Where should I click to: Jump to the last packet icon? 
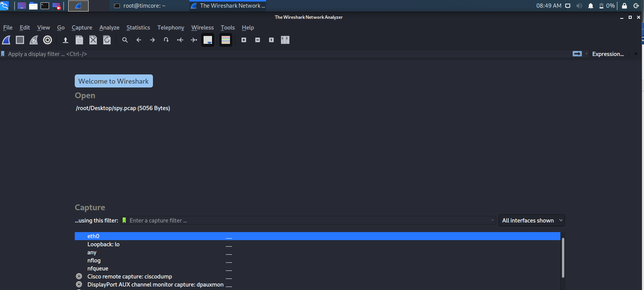click(x=194, y=40)
